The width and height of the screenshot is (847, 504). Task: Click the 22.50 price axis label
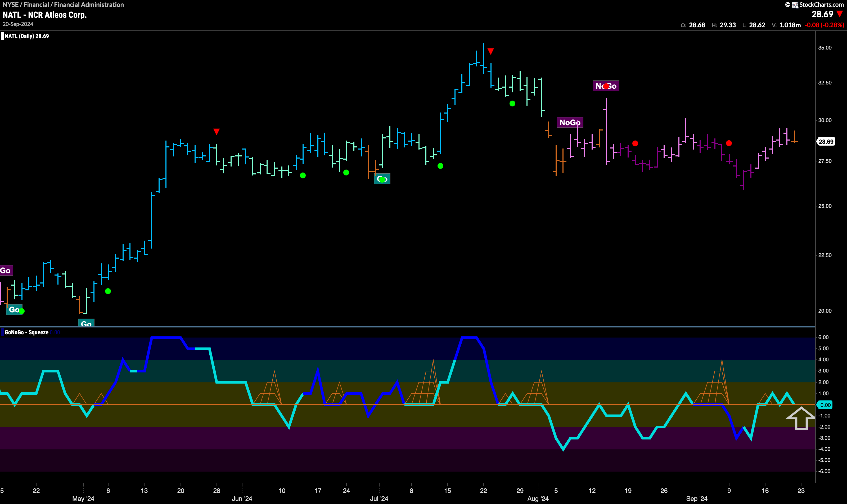coord(825,255)
